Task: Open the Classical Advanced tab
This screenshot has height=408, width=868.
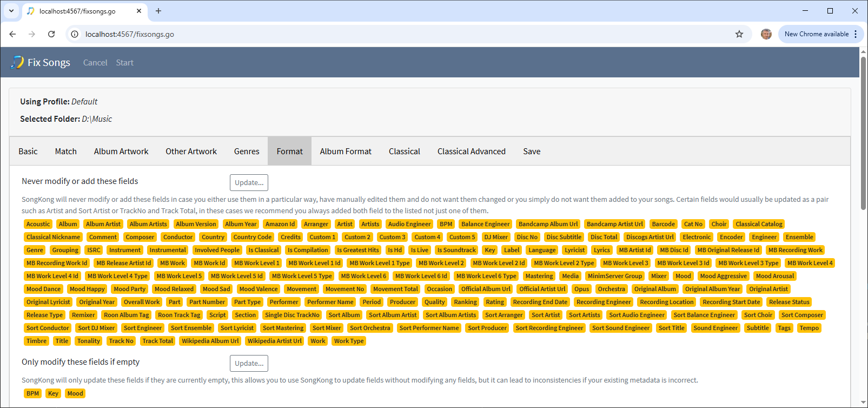Action: [471, 152]
